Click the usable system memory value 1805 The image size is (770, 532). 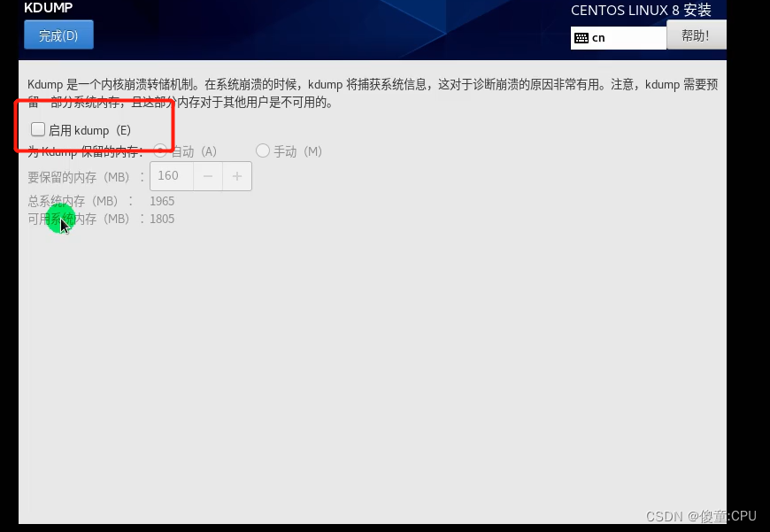pyautogui.click(x=162, y=220)
